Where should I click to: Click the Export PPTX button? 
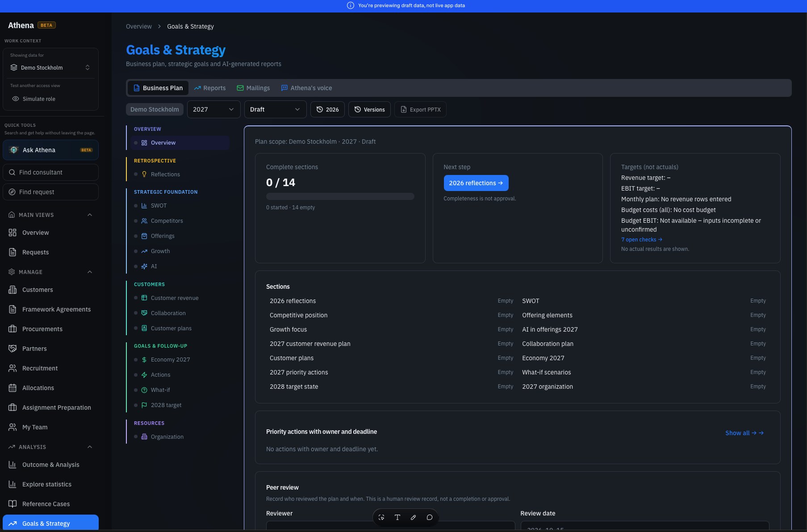[420, 109]
